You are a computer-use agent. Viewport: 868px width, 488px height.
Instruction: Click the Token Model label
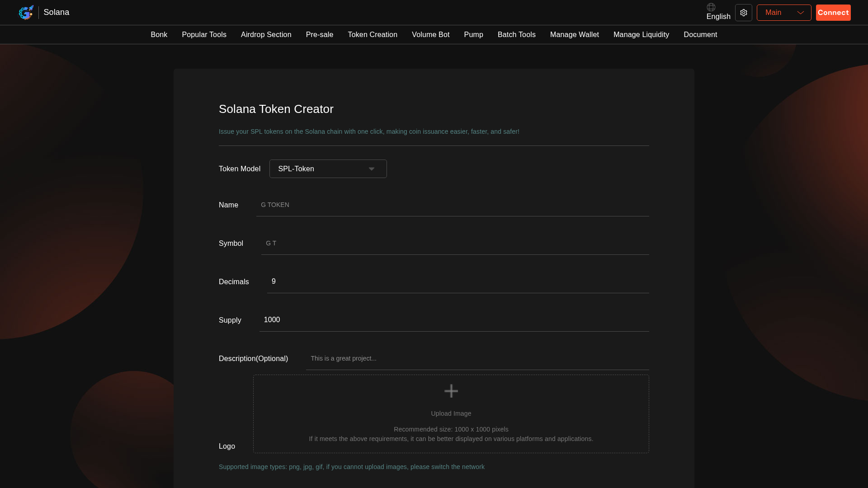pos(240,169)
